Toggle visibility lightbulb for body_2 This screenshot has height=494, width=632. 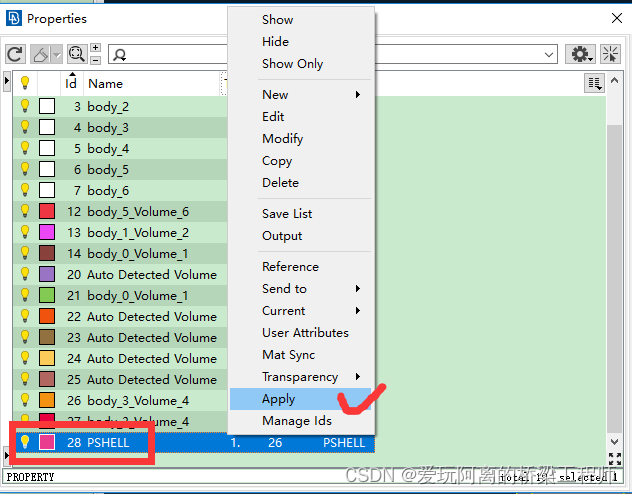(26, 106)
